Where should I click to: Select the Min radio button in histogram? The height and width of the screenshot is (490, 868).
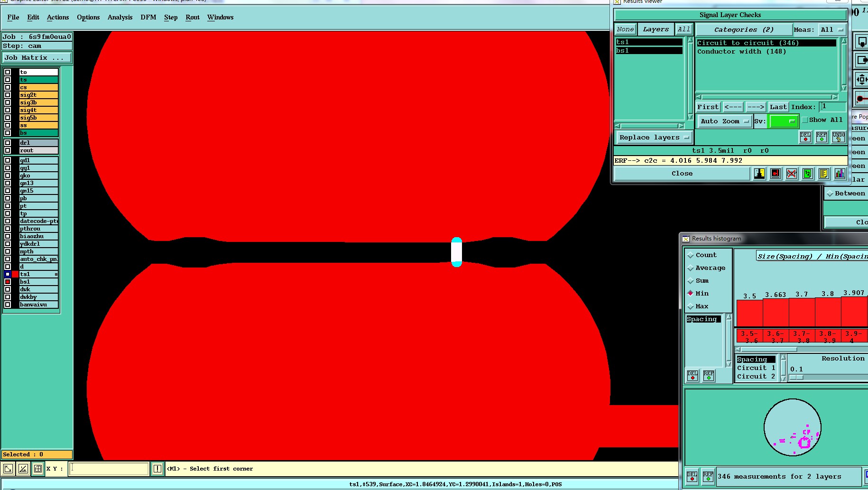pos(691,293)
